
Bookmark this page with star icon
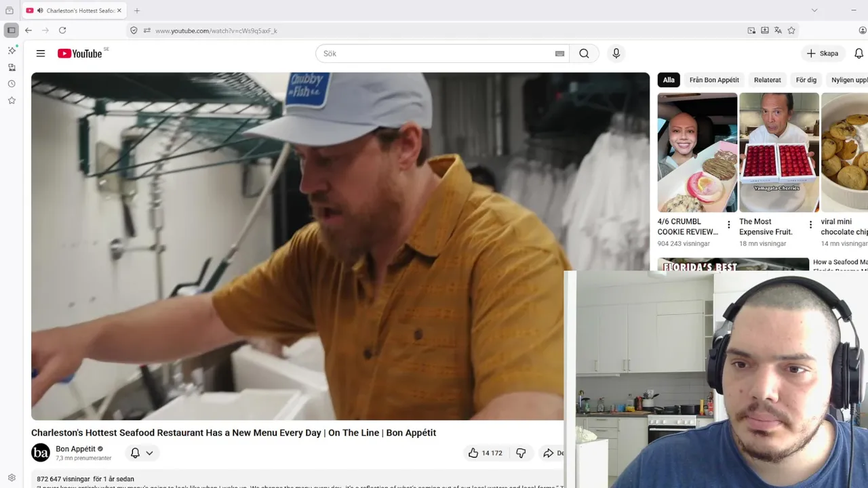click(x=791, y=30)
